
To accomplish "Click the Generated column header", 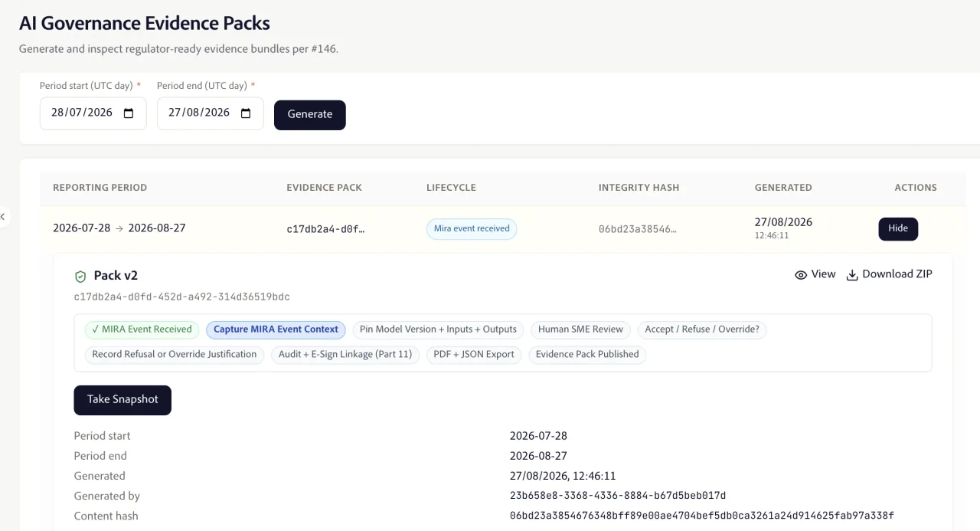I will tap(783, 188).
